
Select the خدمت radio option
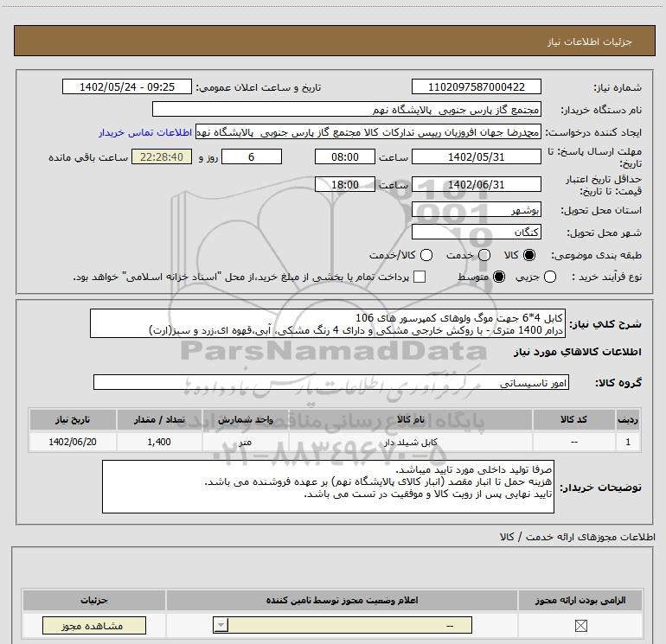tap(484, 256)
